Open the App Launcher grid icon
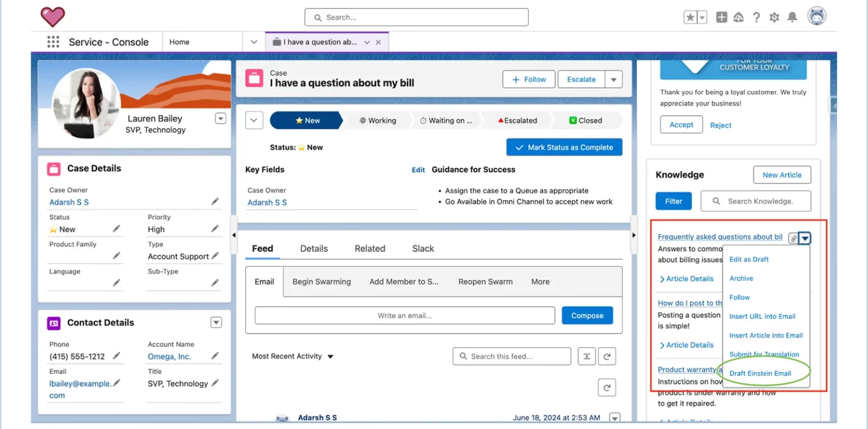Viewport: 868px width, 429px height. click(x=53, y=42)
